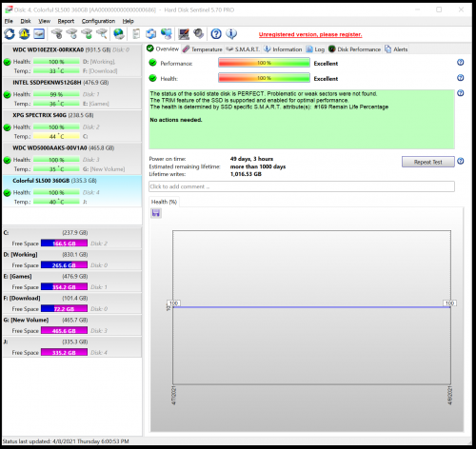Switch to the Alerts tab

pos(396,49)
